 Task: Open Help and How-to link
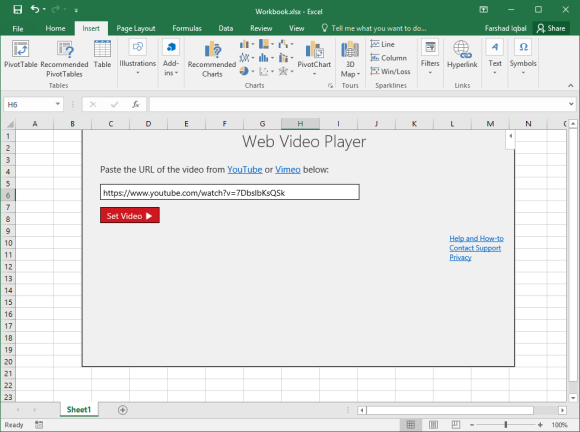(476, 239)
